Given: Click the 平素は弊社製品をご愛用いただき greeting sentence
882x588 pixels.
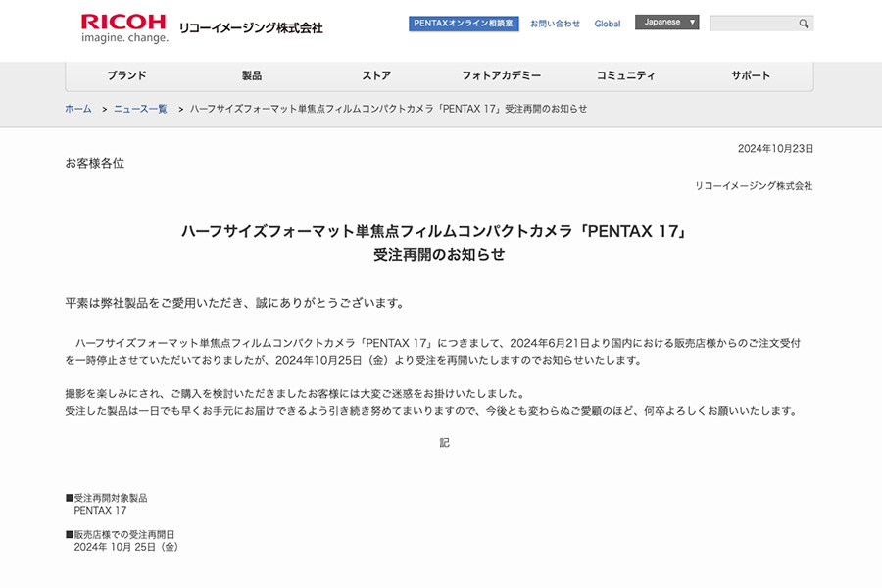Looking at the screenshot, I should pyautogui.click(x=235, y=303).
